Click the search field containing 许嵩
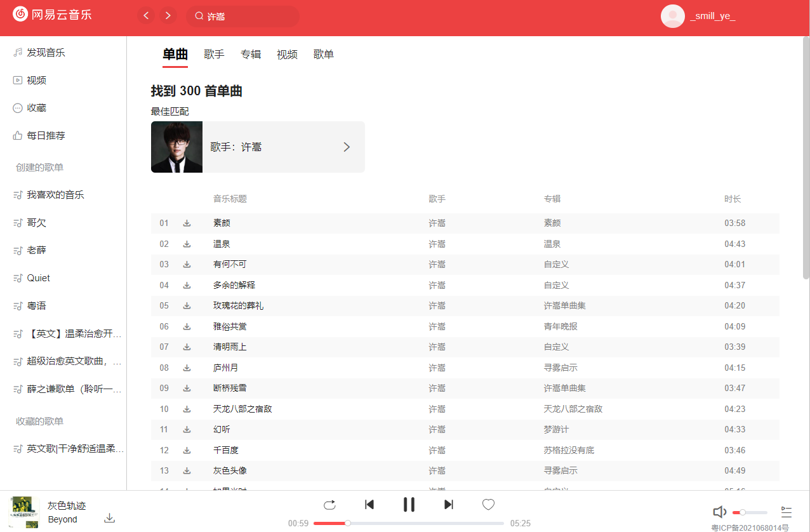The width and height of the screenshot is (810, 532). [x=242, y=17]
